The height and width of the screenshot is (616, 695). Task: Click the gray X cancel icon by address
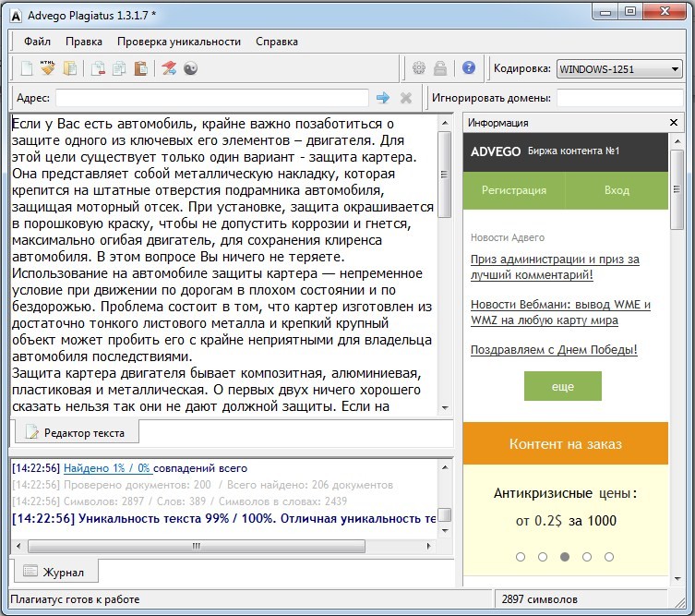pos(405,98)
